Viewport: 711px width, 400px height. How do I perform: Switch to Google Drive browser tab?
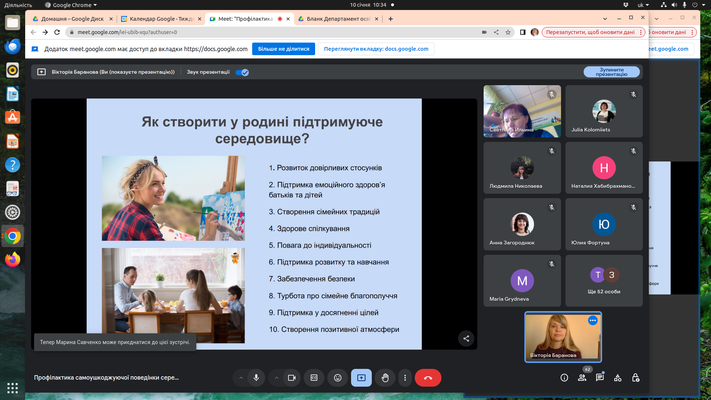pos(70,19)
